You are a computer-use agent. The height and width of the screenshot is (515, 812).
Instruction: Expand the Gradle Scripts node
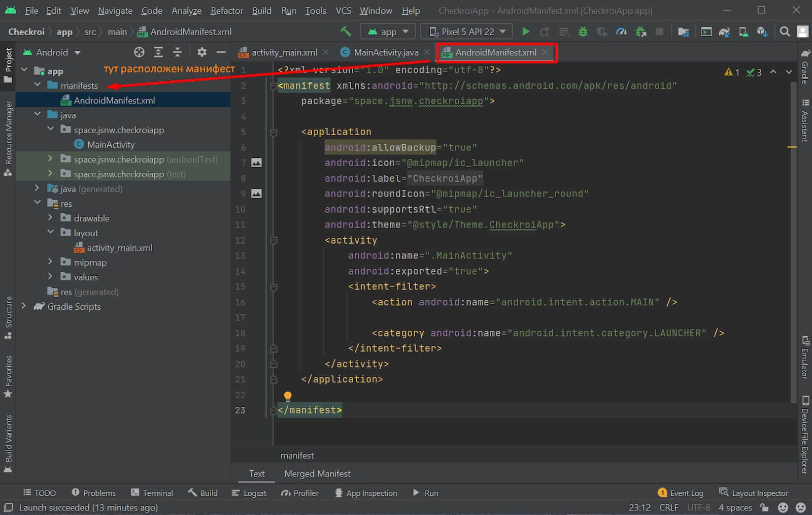(x=23, y=306)
